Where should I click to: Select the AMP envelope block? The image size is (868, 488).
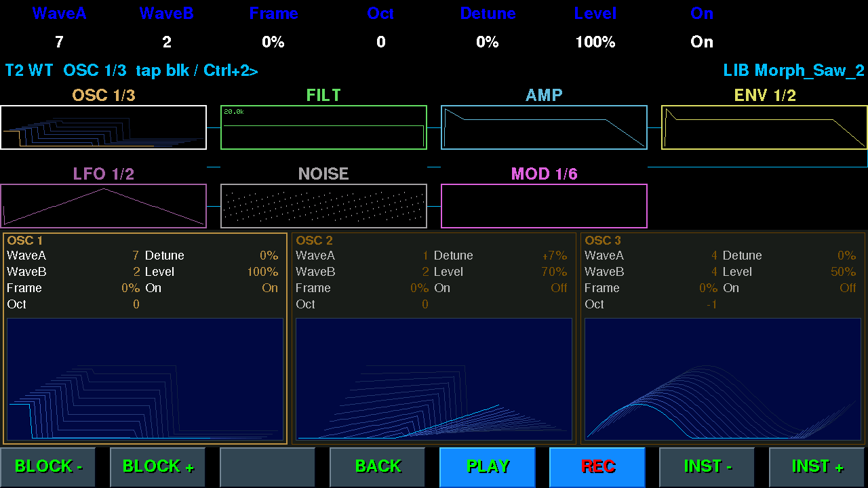[x=544, y=127]
